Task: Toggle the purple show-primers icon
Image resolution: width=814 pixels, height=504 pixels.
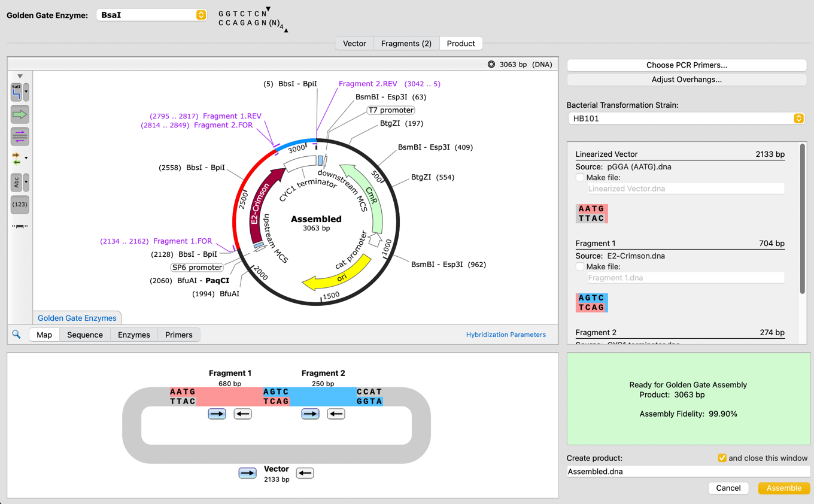Action: coord(20,136)
